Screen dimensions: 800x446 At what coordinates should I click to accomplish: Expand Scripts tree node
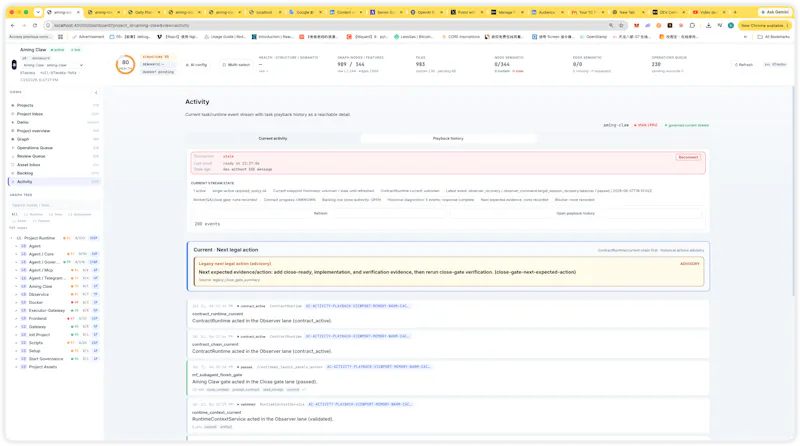[x=16, y=343]
